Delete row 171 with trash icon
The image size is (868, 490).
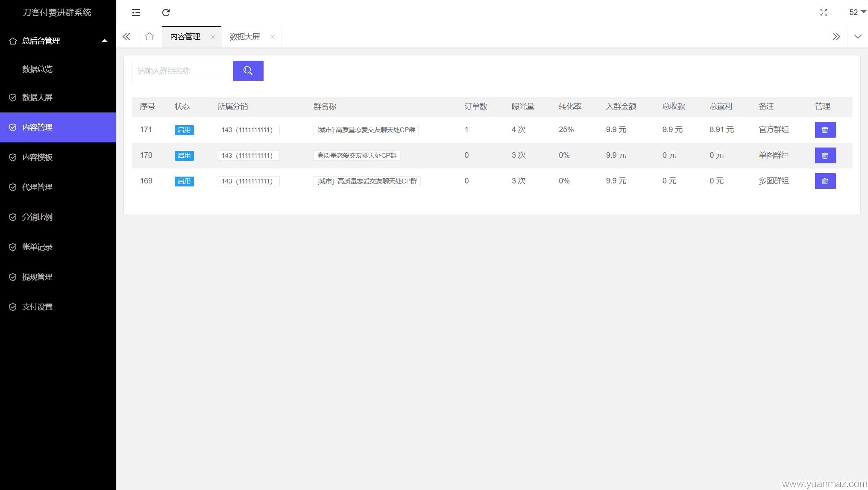coord(825,130)
